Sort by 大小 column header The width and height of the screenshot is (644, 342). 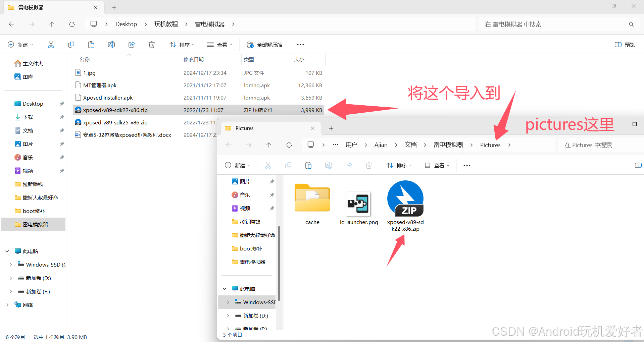[x=299, y=59]
